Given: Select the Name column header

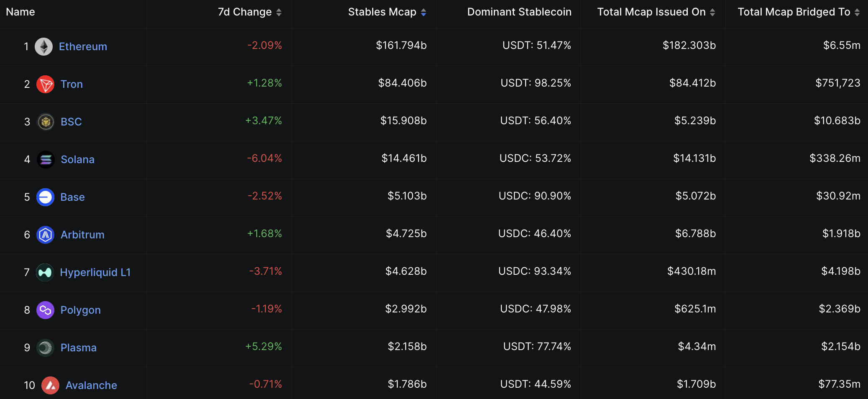Looking at the screenshot, I should (x=20, y=12).
